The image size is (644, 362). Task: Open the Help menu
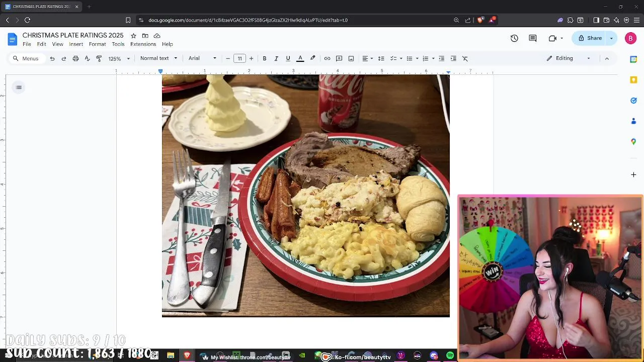tap(168, 44)
